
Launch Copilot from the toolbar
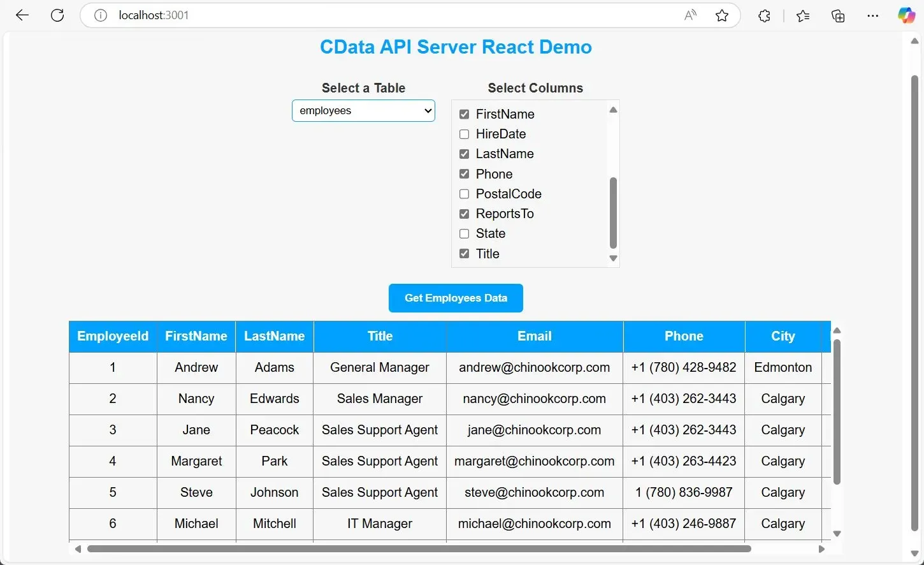(906, 16)
